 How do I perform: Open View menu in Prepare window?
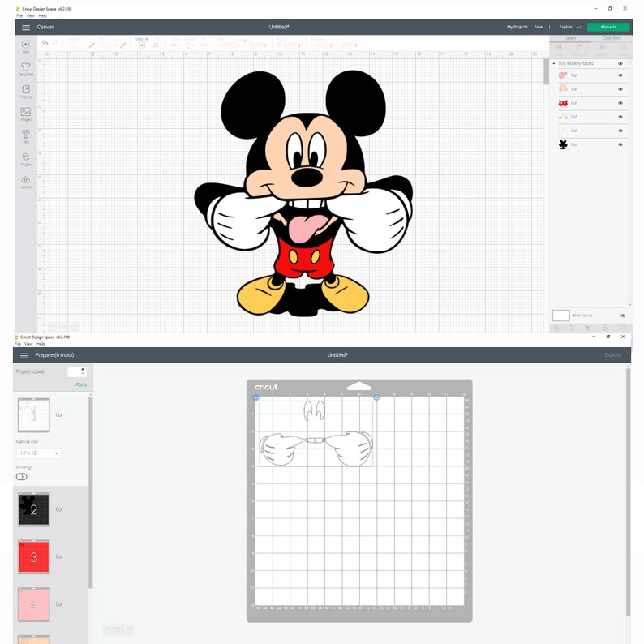point(28,344)
